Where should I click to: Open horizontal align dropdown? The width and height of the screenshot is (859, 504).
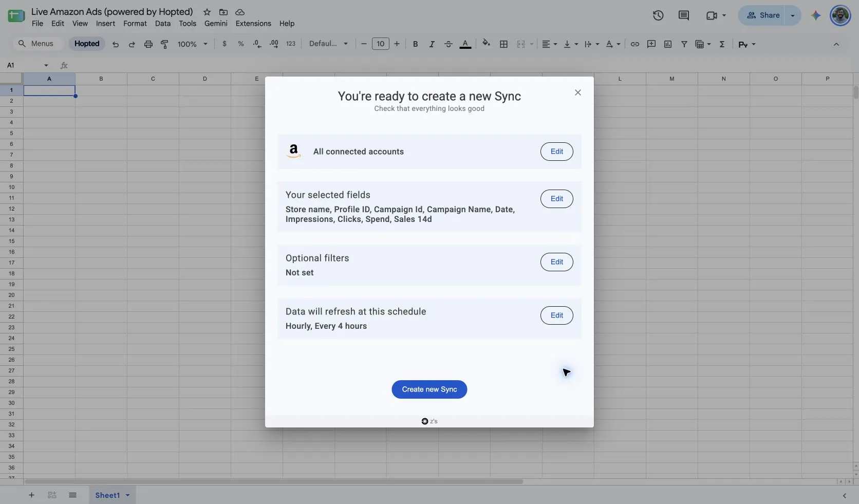coord(550,44)
